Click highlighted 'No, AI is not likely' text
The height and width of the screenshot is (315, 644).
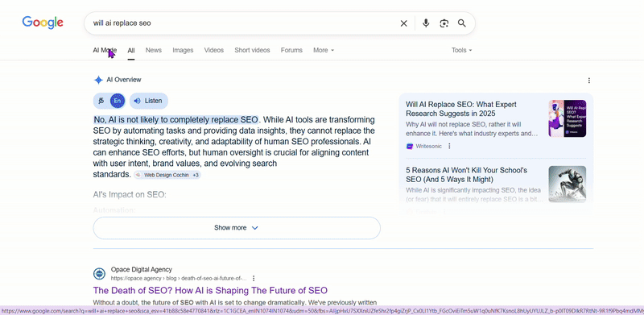click(175, 120)
